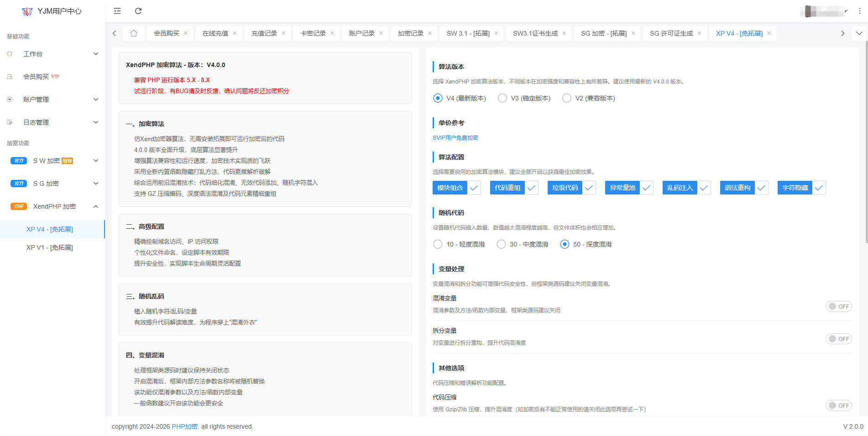Open the tab list dropdown arrow

tap(859, 33)
